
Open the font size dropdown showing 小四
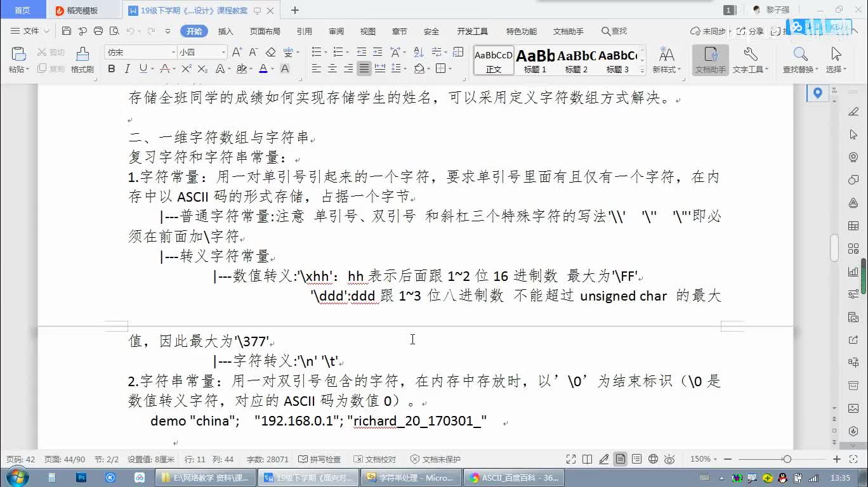point(223,52)
